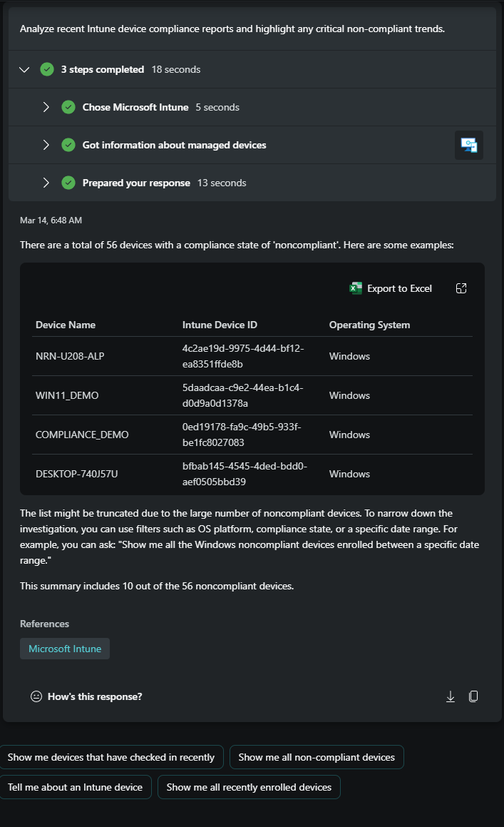The height and width of the screenshot is (827, 504).
Task: Expand Got information about managed devices step
Action: coord(46,145)
